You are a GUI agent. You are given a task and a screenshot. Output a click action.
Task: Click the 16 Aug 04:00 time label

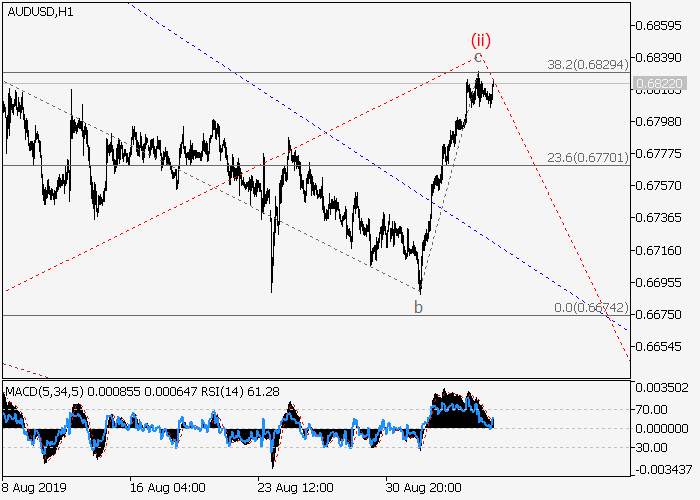(168, 488)
